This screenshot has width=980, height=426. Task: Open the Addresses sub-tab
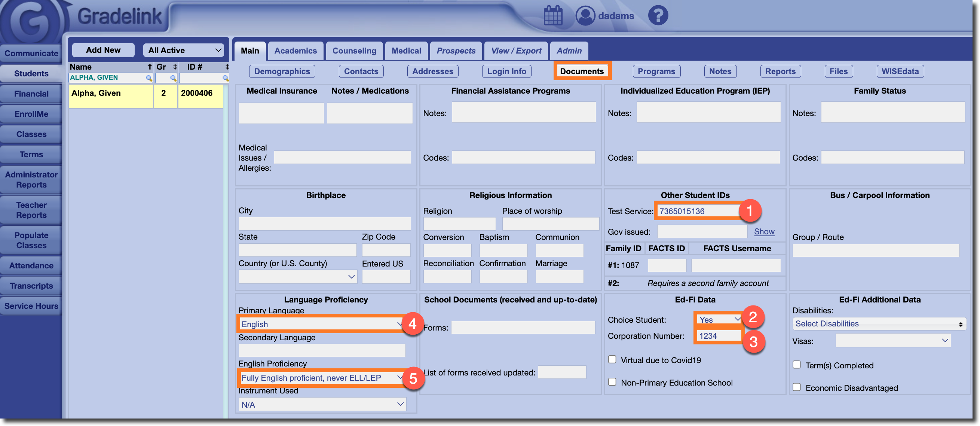[x=432, y=71]
